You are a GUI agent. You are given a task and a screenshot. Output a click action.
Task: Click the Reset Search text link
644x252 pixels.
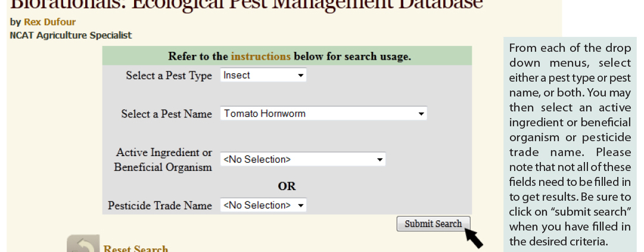[136, 248]
